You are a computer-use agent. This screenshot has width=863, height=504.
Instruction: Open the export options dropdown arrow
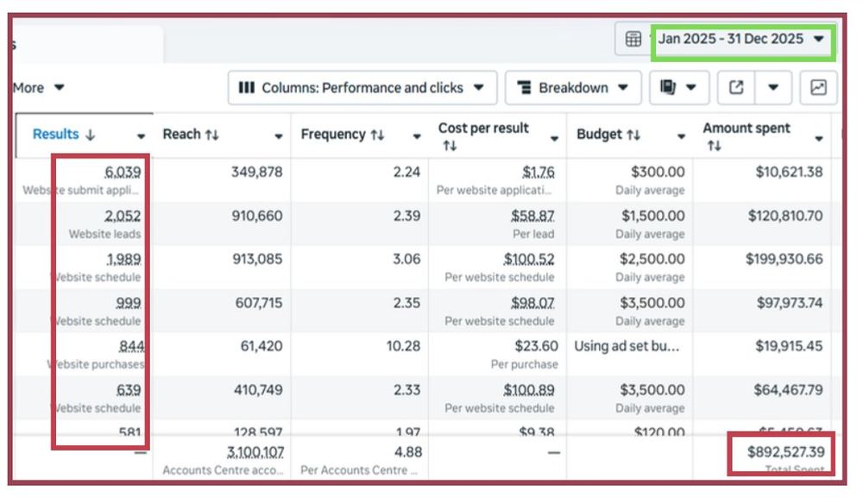(773, 87)
